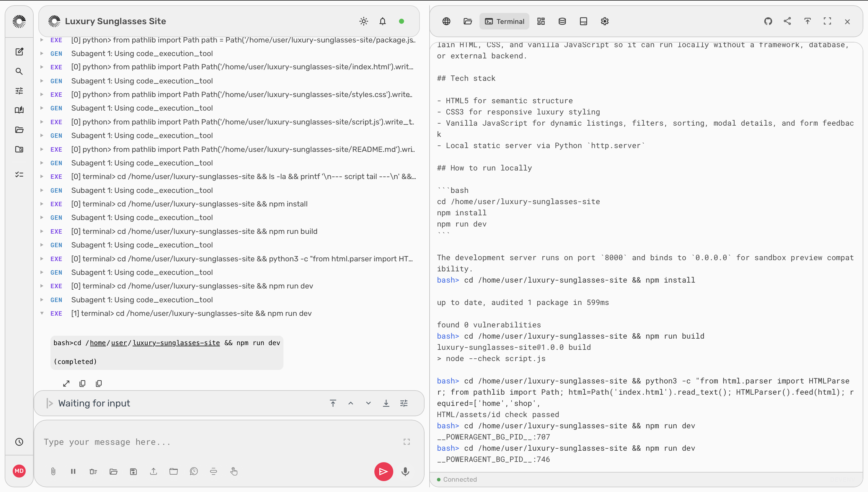
Task: Expand the '[0] terminal> npm run dev' entry
Action: click(42, 286)
